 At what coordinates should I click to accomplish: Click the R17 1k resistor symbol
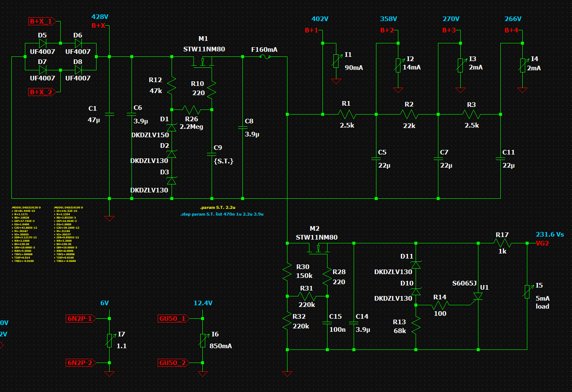(x=502, y=243)
